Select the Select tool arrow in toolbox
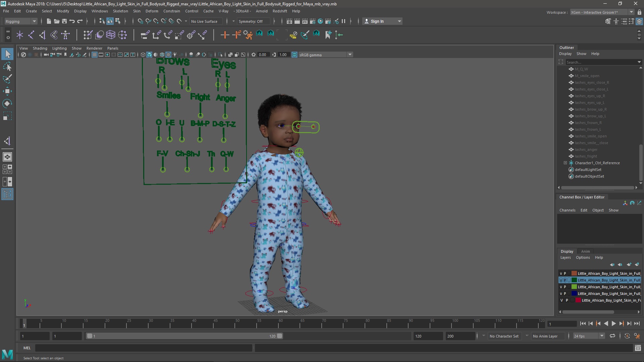644x362 pixels. [x=7, y=54]
